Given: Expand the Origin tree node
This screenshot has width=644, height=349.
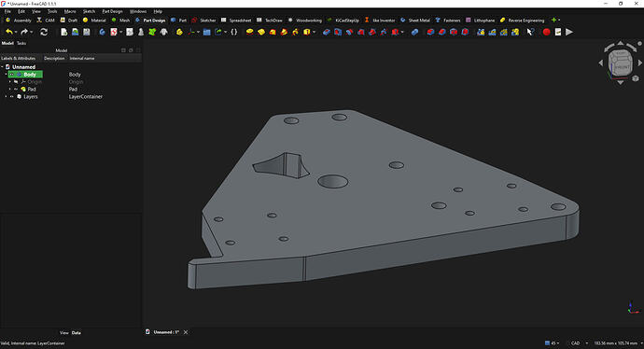Looking at the screenshot, I should 10,82.
